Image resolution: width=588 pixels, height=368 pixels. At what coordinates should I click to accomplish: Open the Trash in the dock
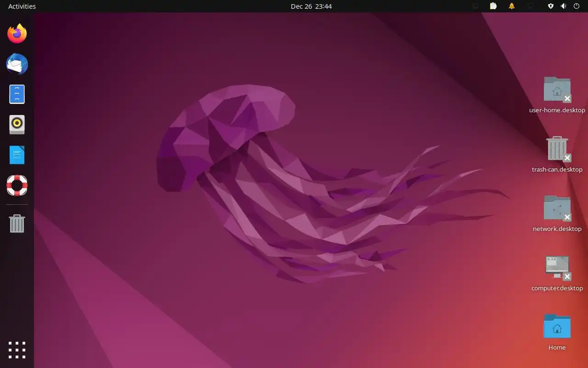(x=17, y=224)
